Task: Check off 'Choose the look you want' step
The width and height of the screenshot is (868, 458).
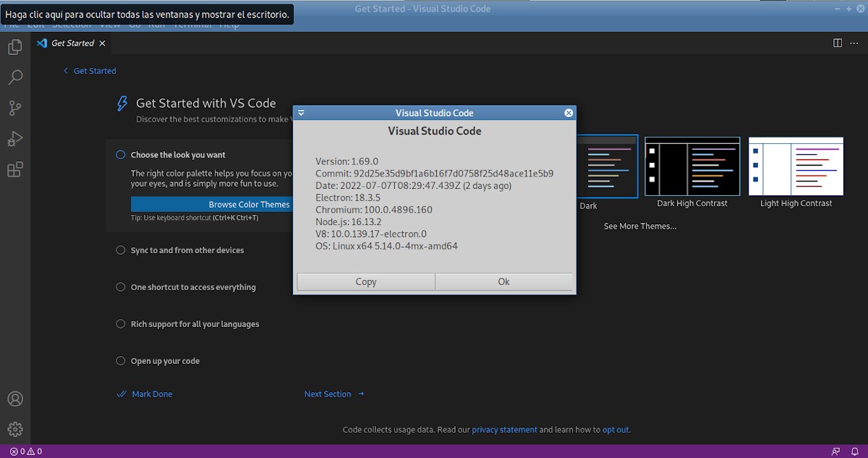Action: click(121, 155)
